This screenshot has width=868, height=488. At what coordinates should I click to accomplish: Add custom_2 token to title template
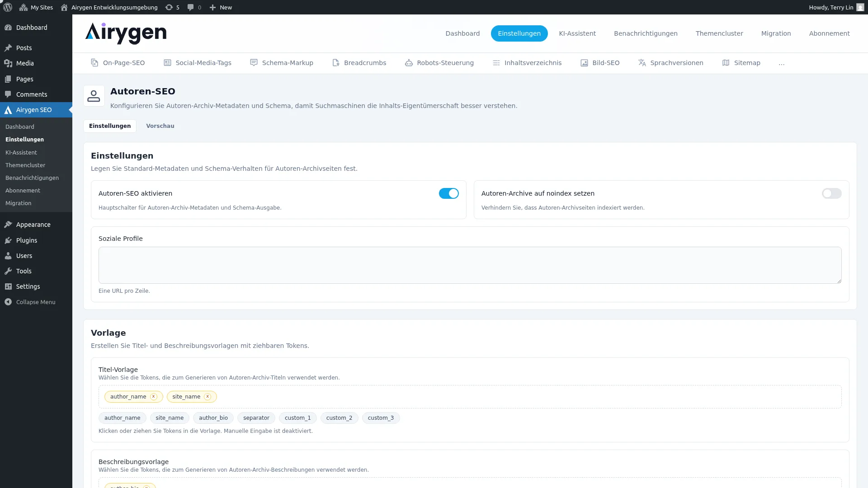coord(339,418)
